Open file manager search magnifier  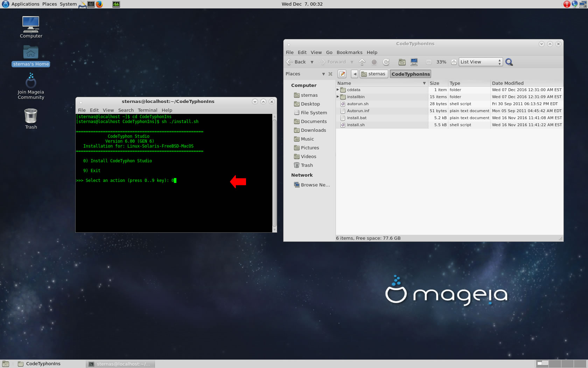[509, 62]
